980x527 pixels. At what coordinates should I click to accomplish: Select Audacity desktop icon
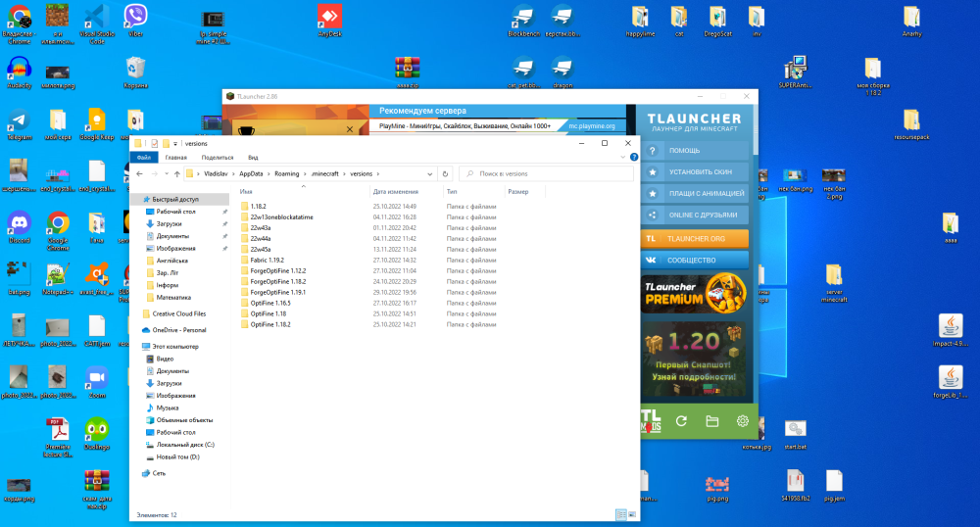(20, 72)
